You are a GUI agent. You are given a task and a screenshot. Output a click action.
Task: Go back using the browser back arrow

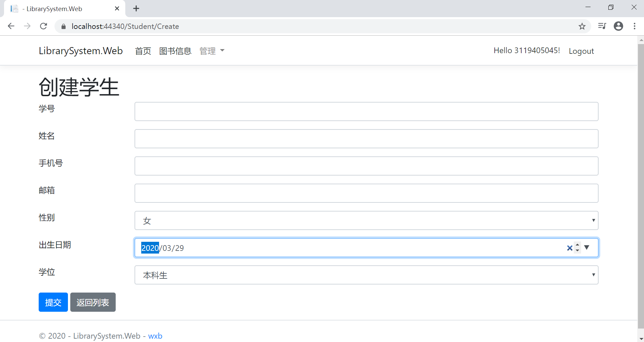11,26
